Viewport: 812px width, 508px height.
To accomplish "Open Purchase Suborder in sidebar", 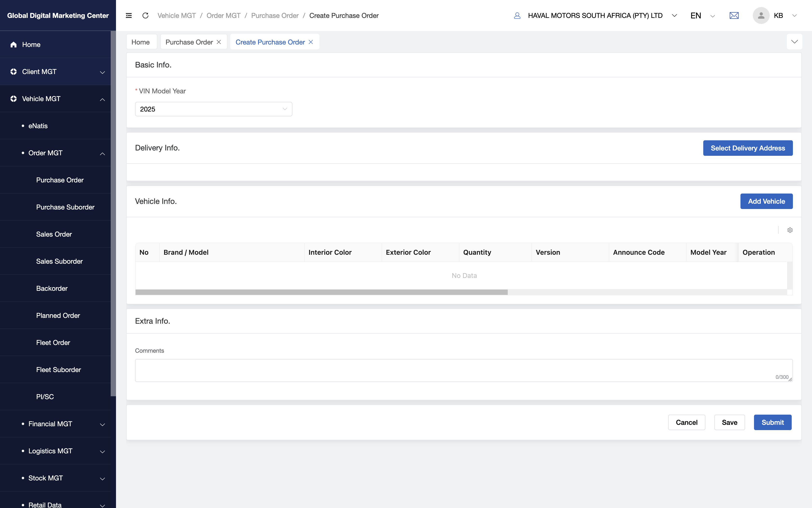I will pos(55,207).
